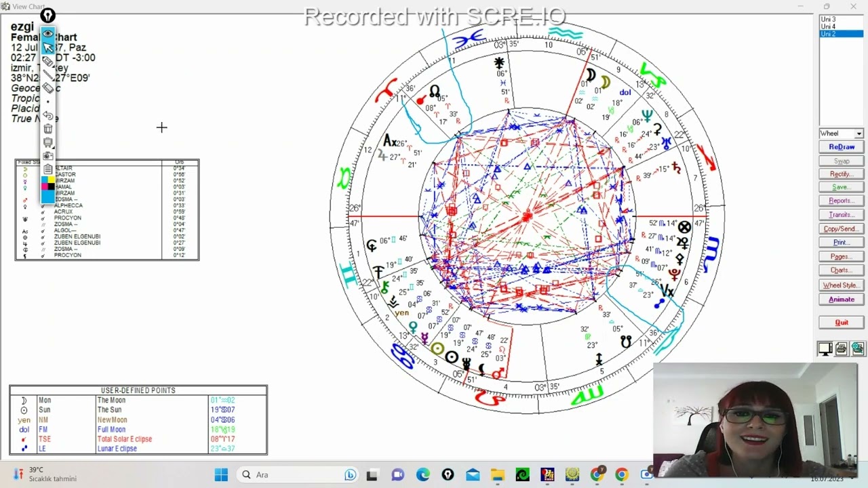This screenshot has height=488, width=868.
Task: Click The Moon row in User-Defined Points
Action: click(138, 401)
